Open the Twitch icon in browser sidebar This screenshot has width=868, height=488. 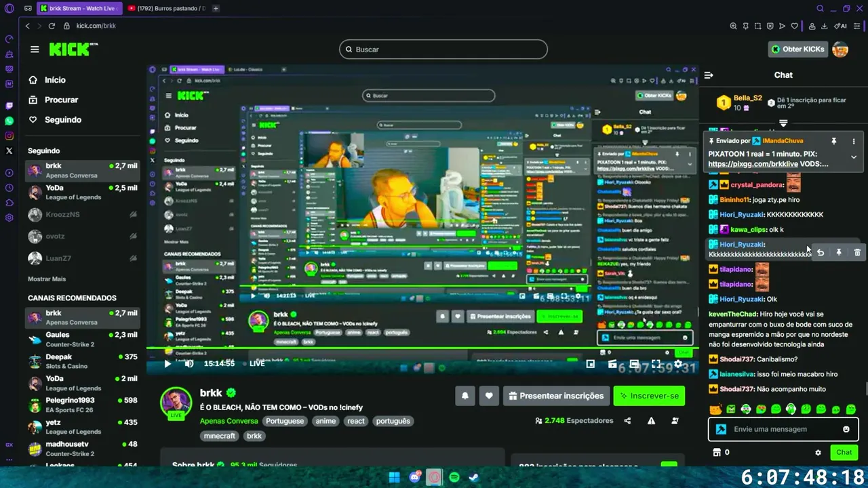click(9, 106)
